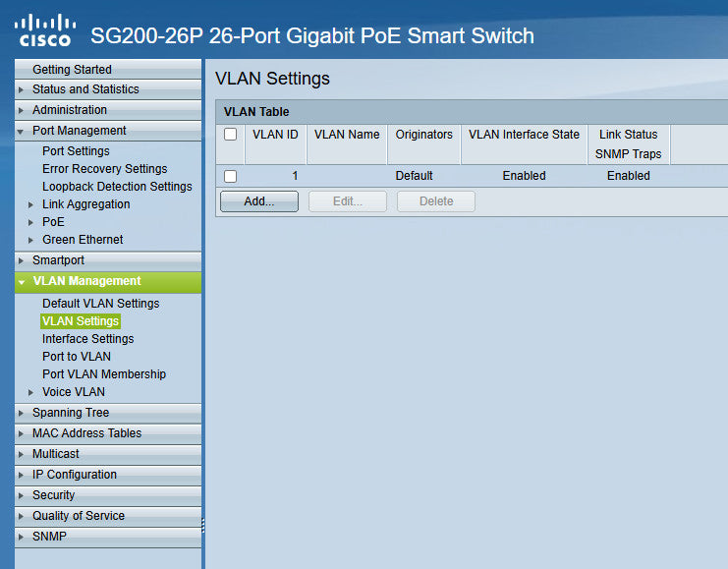Check the box for VLAN ID 1 row
728x569 pixels.
(230, 176)
